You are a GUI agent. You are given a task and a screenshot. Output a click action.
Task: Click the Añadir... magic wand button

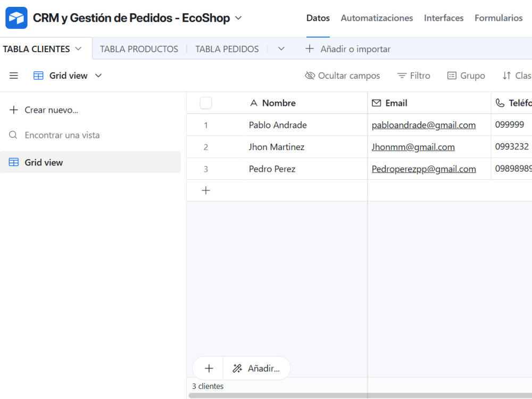pyautogui.click(x=256, y=368)
